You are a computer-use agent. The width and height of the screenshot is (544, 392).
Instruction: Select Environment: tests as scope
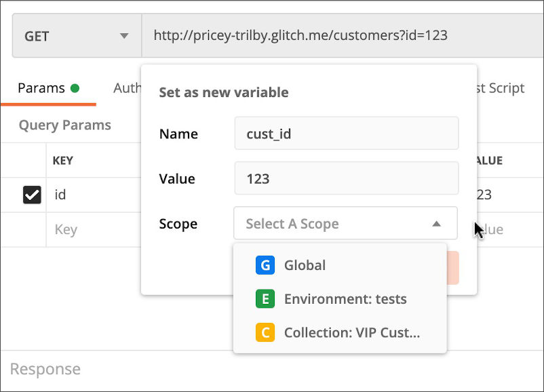[345, 299]
